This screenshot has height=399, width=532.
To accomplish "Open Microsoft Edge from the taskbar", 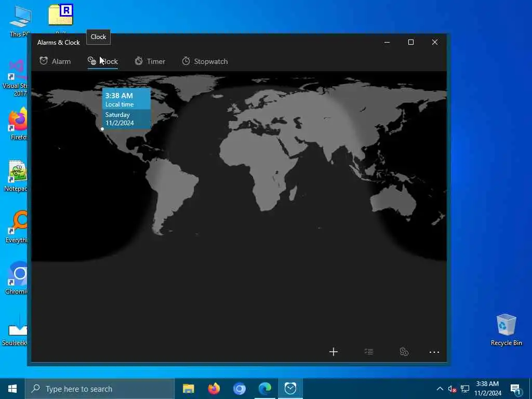I will point(264,389).
